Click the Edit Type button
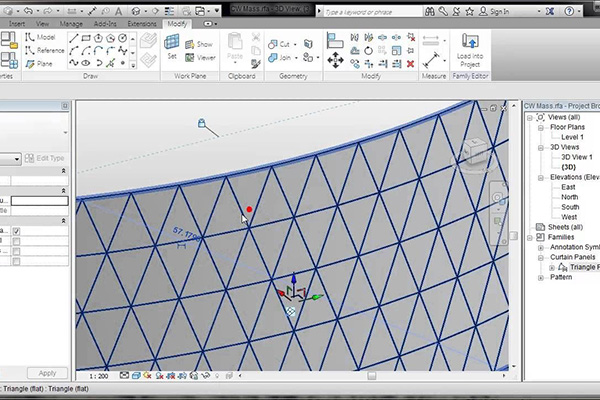Viewport: 600px width, 400px height. [x=44, y=158]
